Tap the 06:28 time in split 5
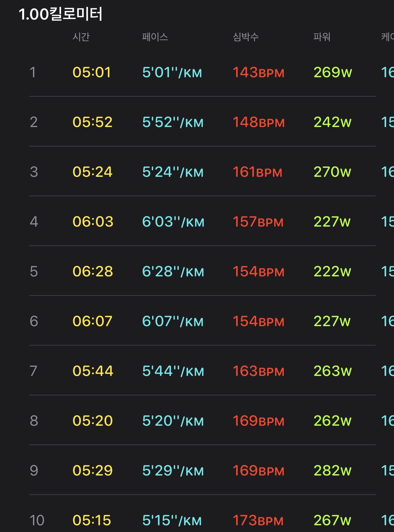The height and width of the screenshot is (532, 394). pos(93,271)
